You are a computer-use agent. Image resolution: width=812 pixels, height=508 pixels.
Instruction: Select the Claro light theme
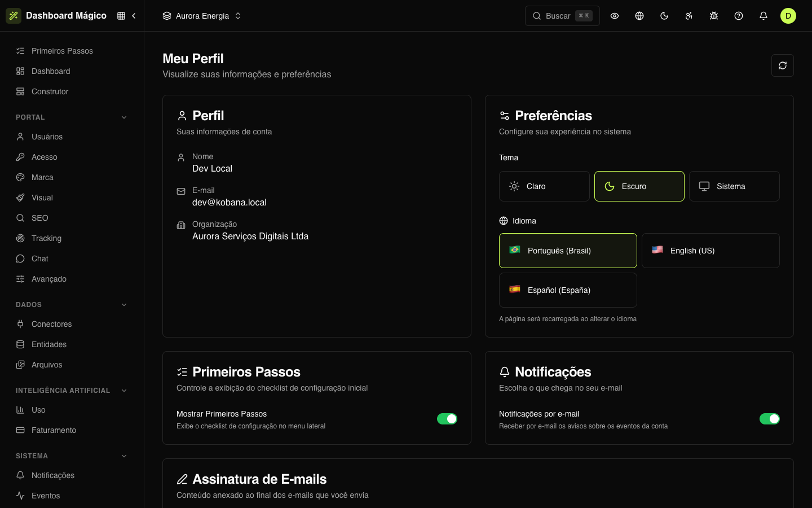click(544, 186)
